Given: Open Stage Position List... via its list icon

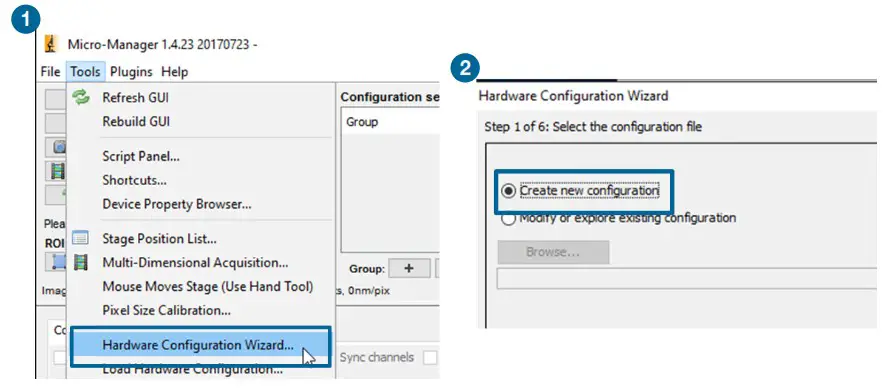Looking at the screenshot, I should pyautogui.click(x=81, y=238).
